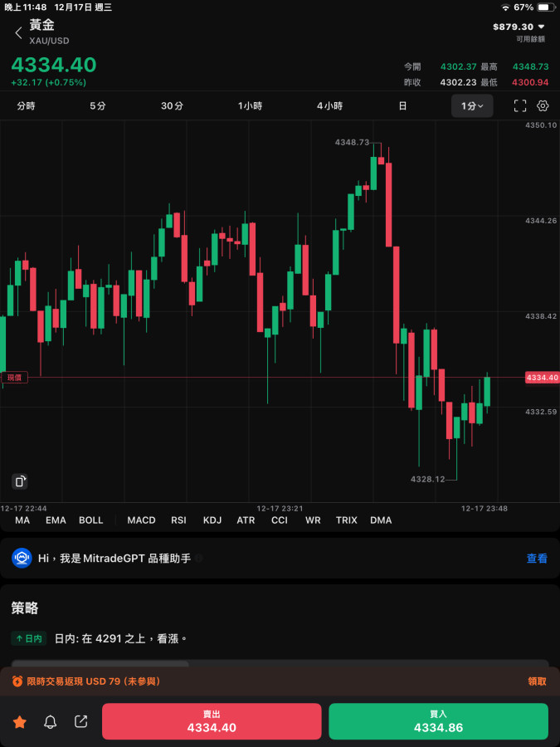Enable RSI indicator
Screen dimensions: 560x747
pyautogui.click(x=178, y=520)
